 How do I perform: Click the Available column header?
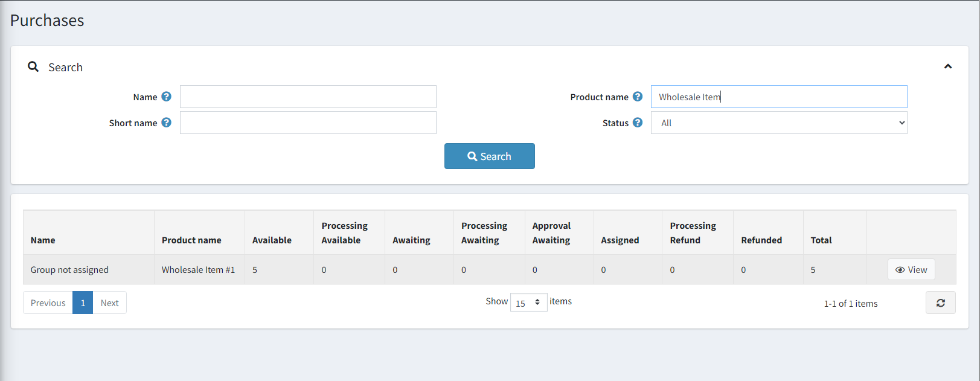272,240
